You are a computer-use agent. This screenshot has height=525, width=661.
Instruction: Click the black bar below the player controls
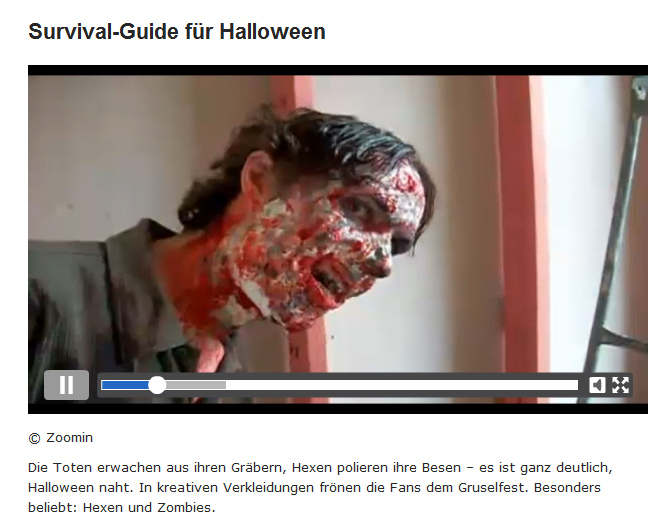(338, 408)
